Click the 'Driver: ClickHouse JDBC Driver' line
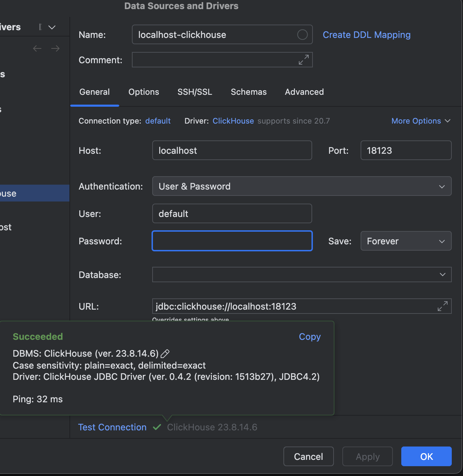 pyautogui.click(x=166, y=377)
